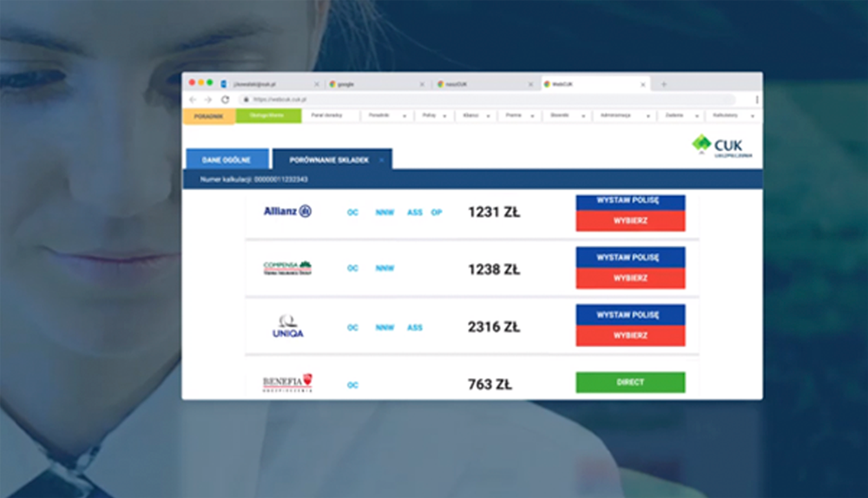Click the OC link in Benefia row
Viewport: 868px width, 498px height.
(352, 385)
